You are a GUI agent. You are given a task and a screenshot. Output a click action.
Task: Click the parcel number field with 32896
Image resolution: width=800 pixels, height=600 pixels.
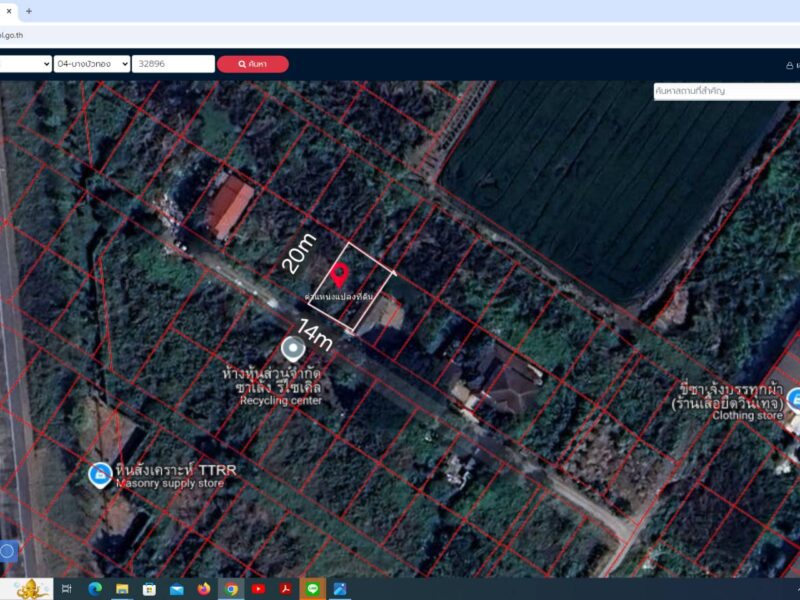(x=173, y=64)
